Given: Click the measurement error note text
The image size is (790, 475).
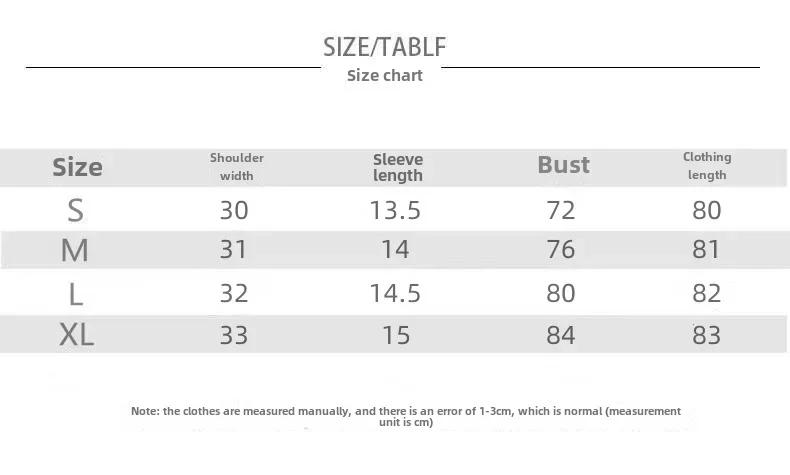Looking at the screenshot, I should (x=406, y=417).
